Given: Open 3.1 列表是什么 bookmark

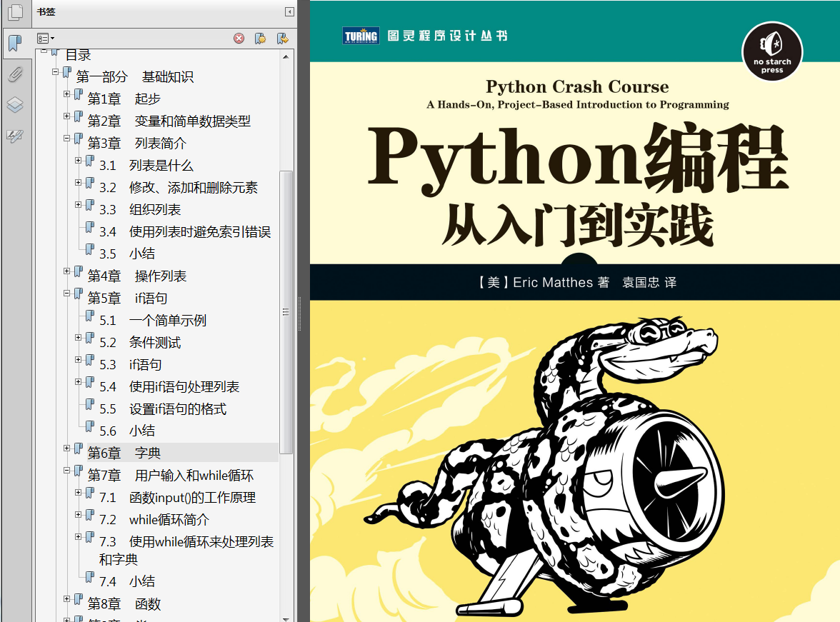Looking at the screenshot, I should 146,166.
